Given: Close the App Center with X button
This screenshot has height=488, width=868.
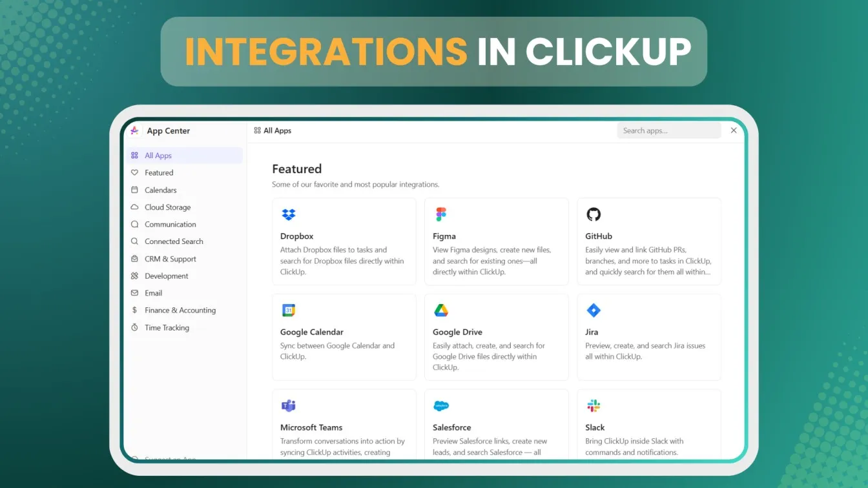Looking at the screenshot, I should (734, 130).
